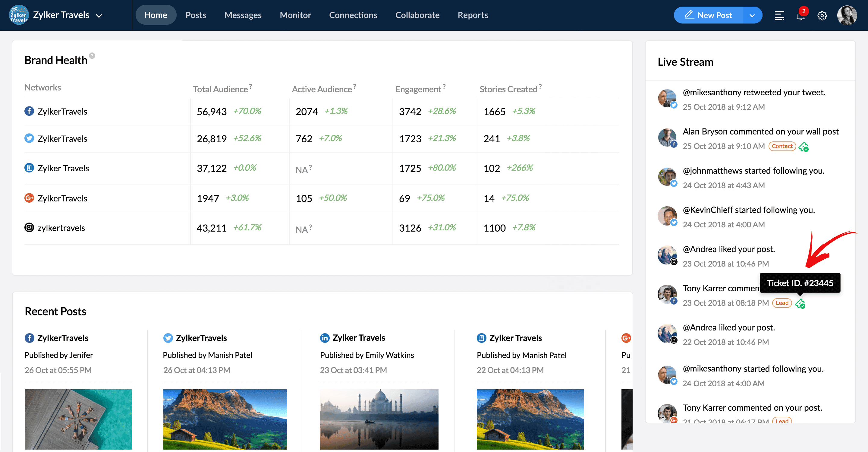This screenshot has height=452, width=868.
Task: Open the New Post dropdown arrow
Action: pyautogui.click(x=752, y=15)
